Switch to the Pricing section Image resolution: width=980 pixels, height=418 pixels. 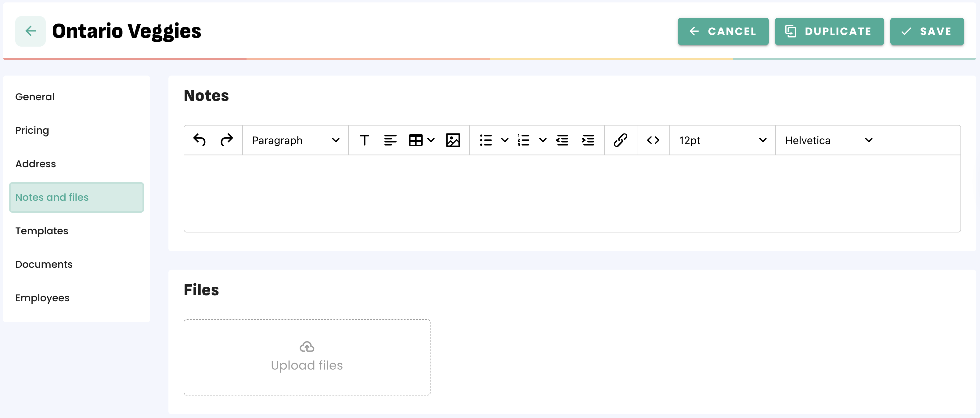click(32, 130)
